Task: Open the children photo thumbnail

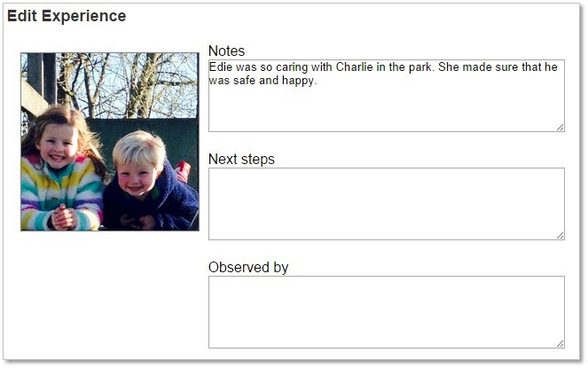Action: pyautogui.click(x=110, y=141)
